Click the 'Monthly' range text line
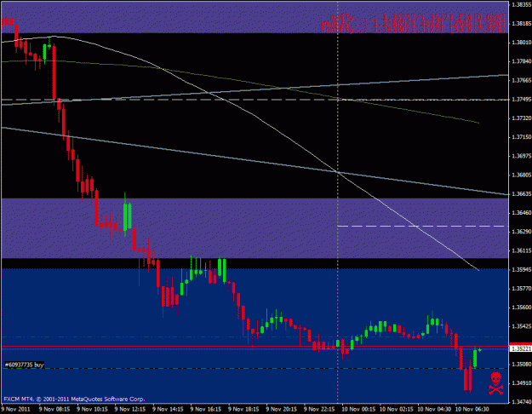Viewport: 532px width, 414px height. 412,30
